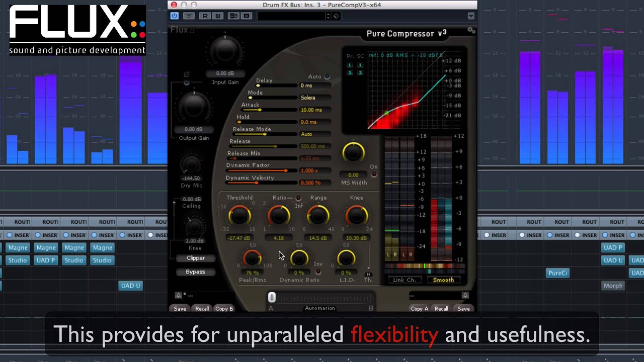The height and width of the screenshot is (362, 644).
Task: Click the Release Mode Auto value field
Action: 315,134
